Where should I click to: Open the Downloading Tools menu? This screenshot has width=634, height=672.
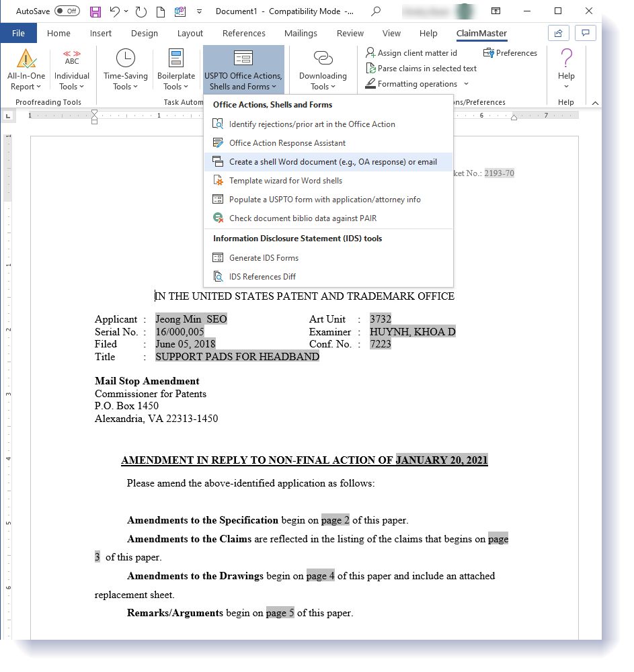click(323, 71)
